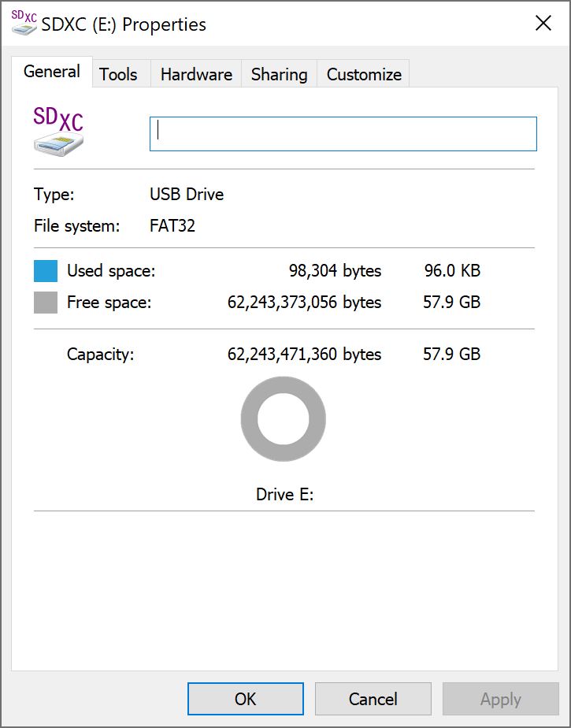Close the SDXC Properties dialog

(x=543, y=24)
